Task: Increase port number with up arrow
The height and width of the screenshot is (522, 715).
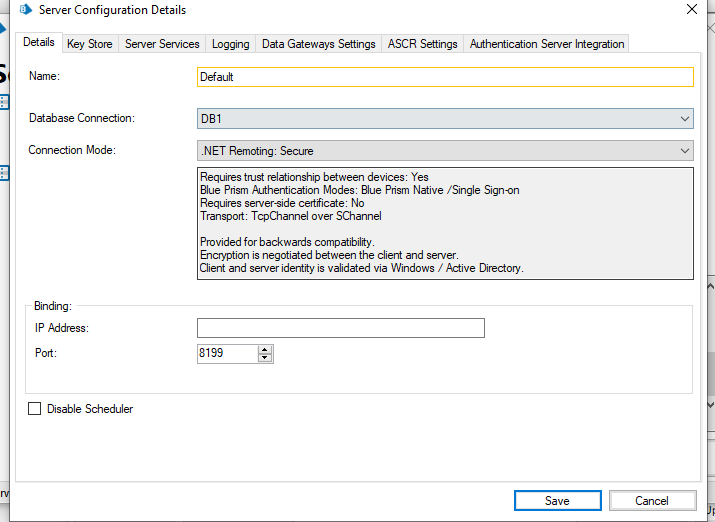Action: click(265, 349)
